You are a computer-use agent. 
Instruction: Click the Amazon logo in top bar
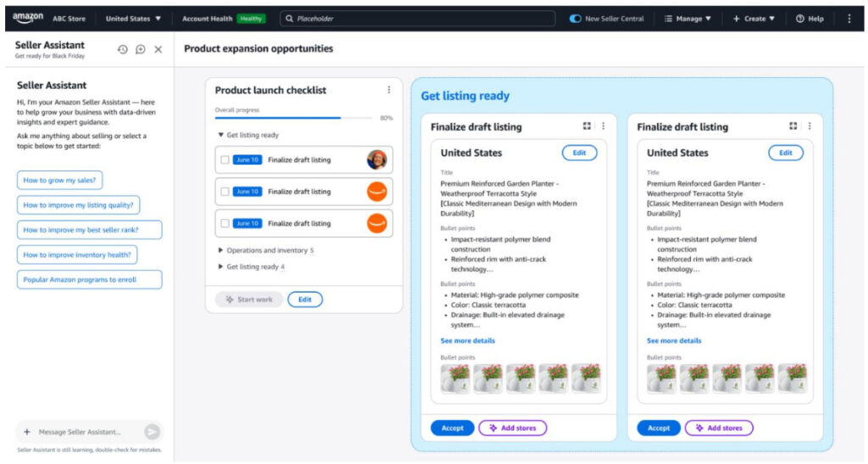28,18
